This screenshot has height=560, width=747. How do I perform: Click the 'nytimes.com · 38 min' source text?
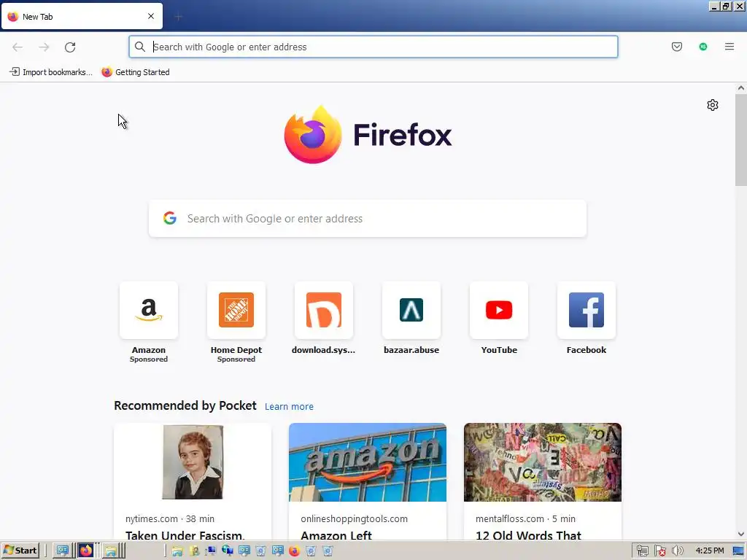[169, 518]
